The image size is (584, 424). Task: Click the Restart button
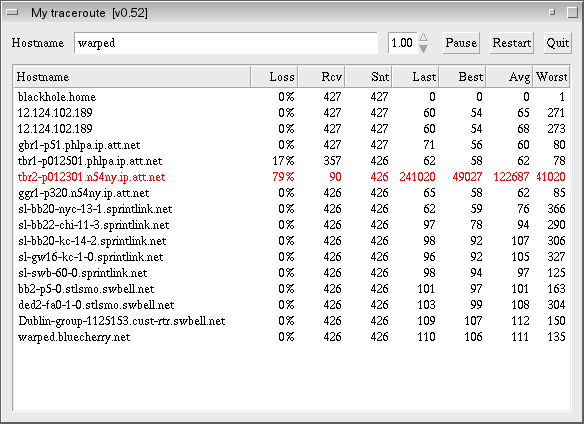(512, 43)
